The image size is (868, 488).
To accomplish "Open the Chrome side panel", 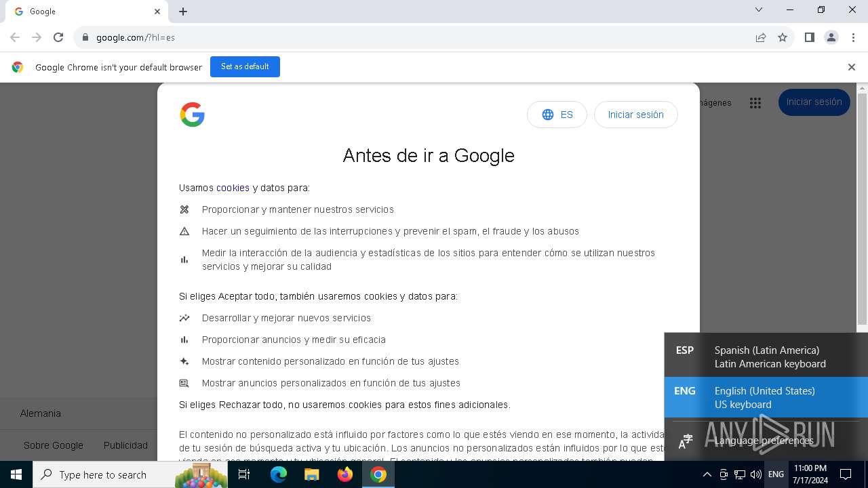I will 809,37.
